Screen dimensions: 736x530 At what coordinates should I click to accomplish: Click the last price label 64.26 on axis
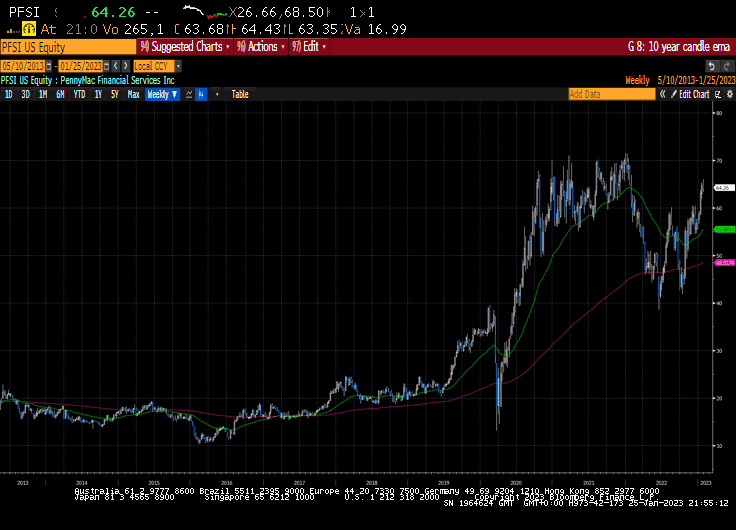pos(723,188)
